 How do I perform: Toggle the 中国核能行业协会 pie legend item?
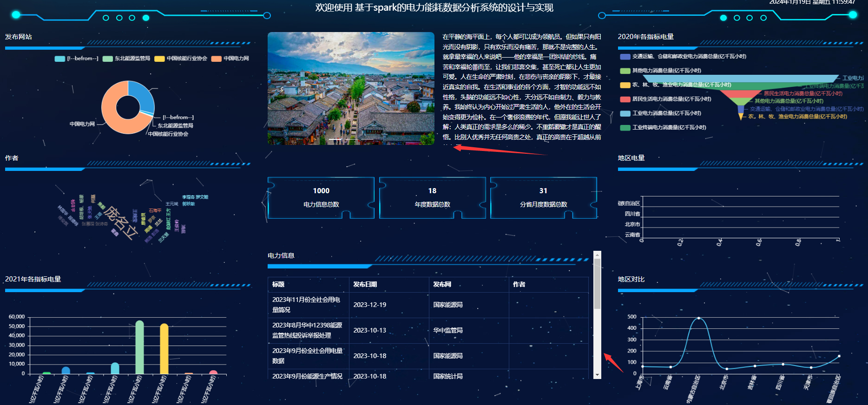click(x=181, y=59)
